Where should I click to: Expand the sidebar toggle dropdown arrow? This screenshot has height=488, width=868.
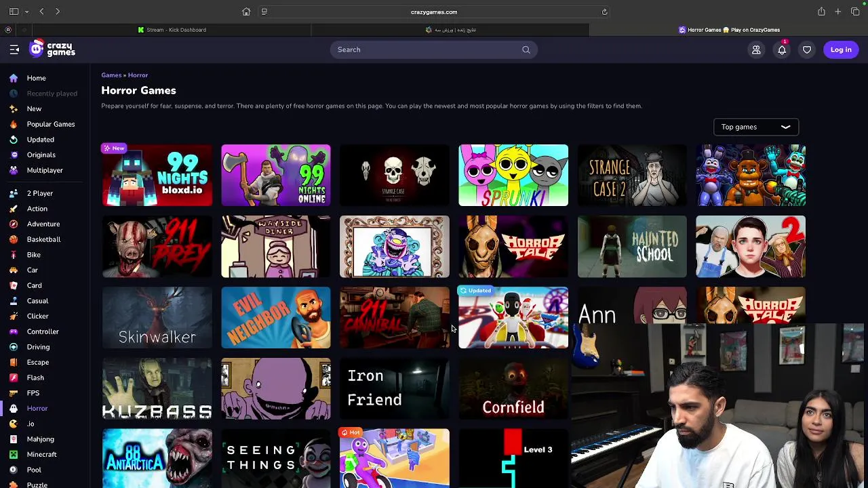pyautogui.click(x=26, y=12)
